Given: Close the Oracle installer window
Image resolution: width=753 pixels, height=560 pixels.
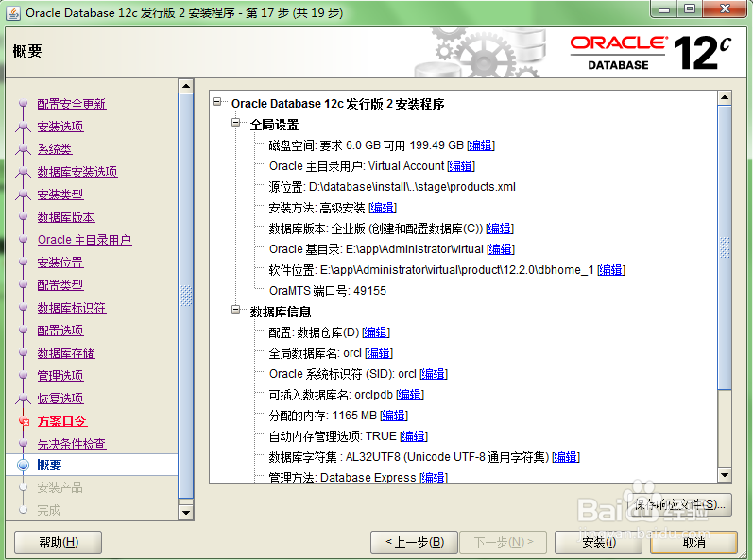Looking at the screenshot, I should [726, 9].
